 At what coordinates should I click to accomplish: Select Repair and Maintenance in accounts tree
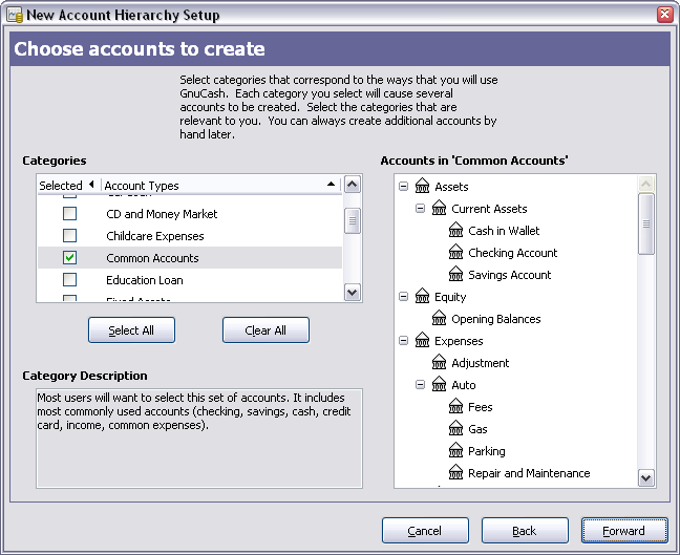(x=529, y=473)
